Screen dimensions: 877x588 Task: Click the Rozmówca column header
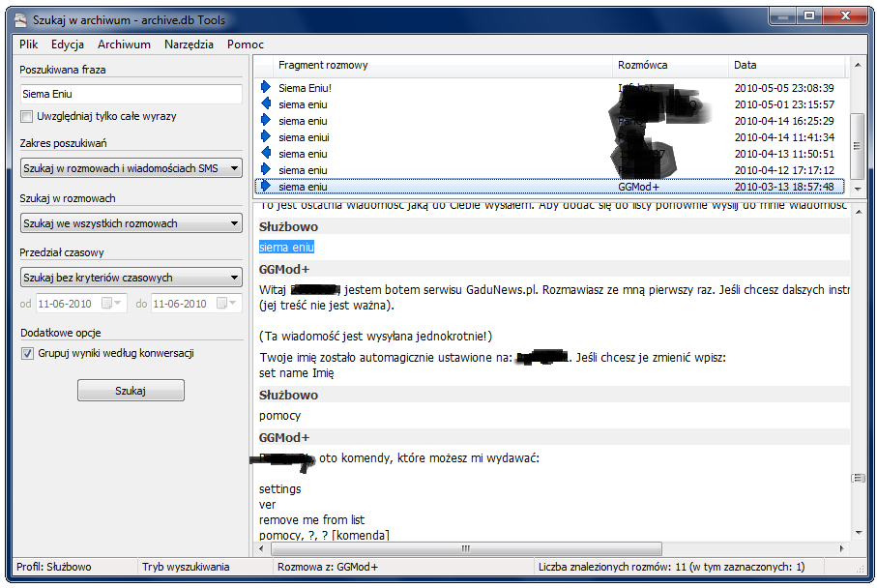[x=670, y=66]
